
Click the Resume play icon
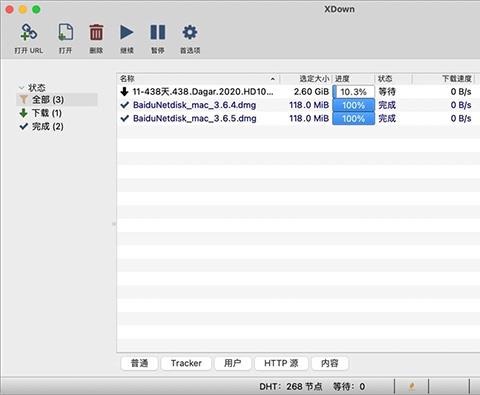pos(127,33)
